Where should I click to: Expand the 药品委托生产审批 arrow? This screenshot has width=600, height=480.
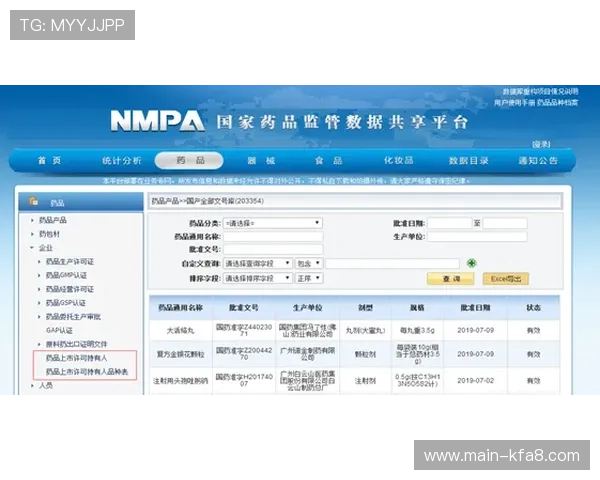(39, 317)
